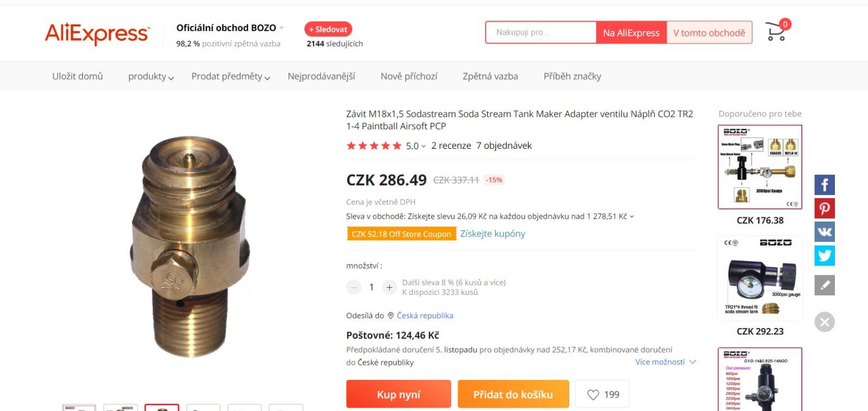
Task: Open the Nejprodávanější tab
Action: pyautogui.click(x=321, y=77)
